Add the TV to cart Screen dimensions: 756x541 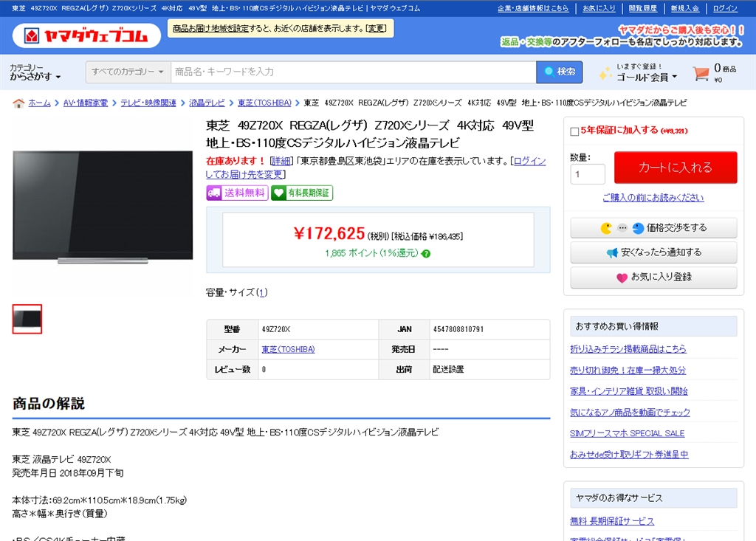click(x=676, y=168)
